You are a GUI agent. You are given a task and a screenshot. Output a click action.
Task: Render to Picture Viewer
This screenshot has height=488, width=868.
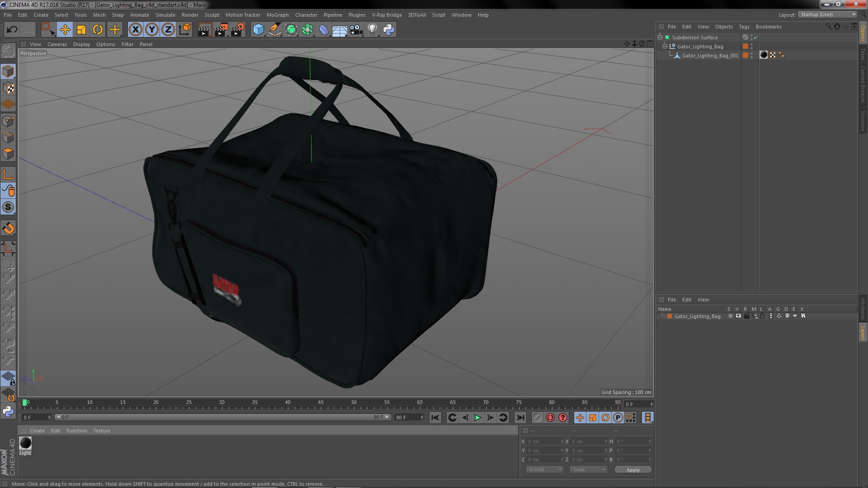pyautogui.click(x=221, y=30)
